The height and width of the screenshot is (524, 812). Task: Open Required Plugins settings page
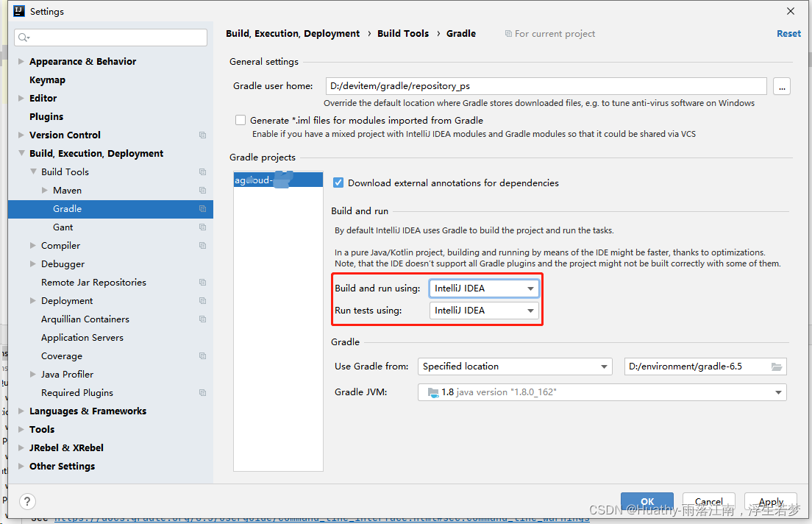pyautogui.click(x=77, y=392)
